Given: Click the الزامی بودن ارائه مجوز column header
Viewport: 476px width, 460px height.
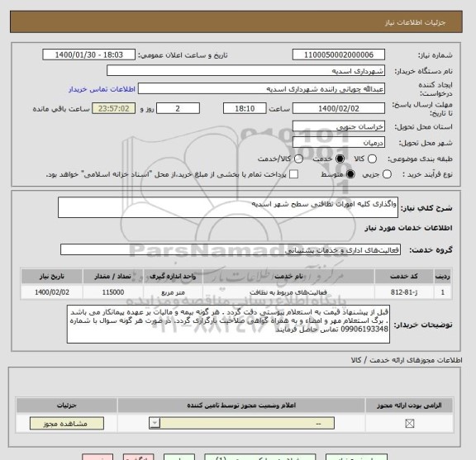Looking at the screenshot, I should (x=409, y=405).
